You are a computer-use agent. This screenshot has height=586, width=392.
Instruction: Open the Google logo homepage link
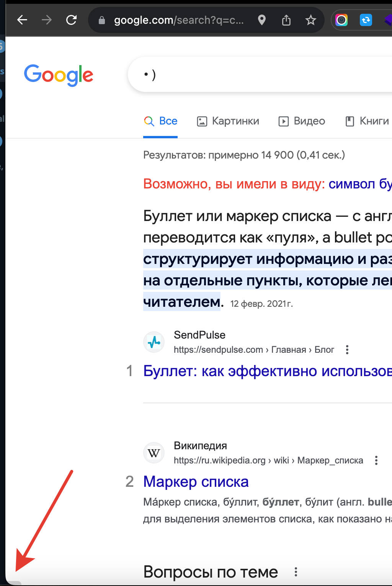tap(59, 75)
